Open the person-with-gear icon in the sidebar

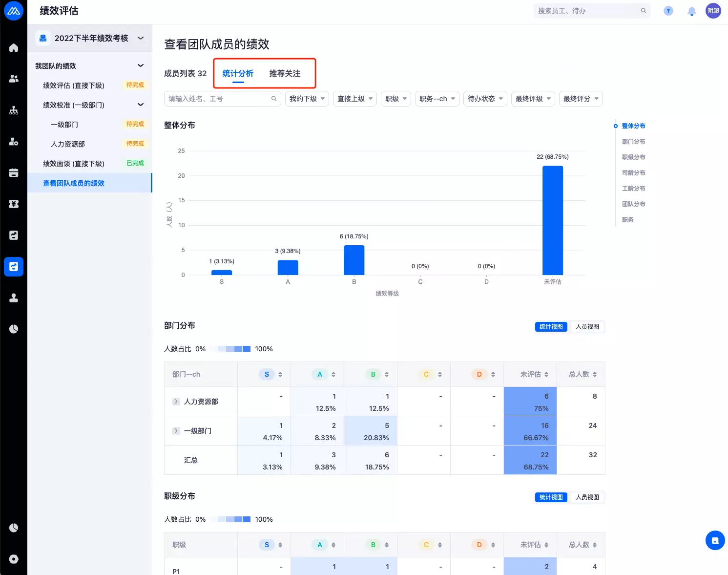tap(14, 142)
